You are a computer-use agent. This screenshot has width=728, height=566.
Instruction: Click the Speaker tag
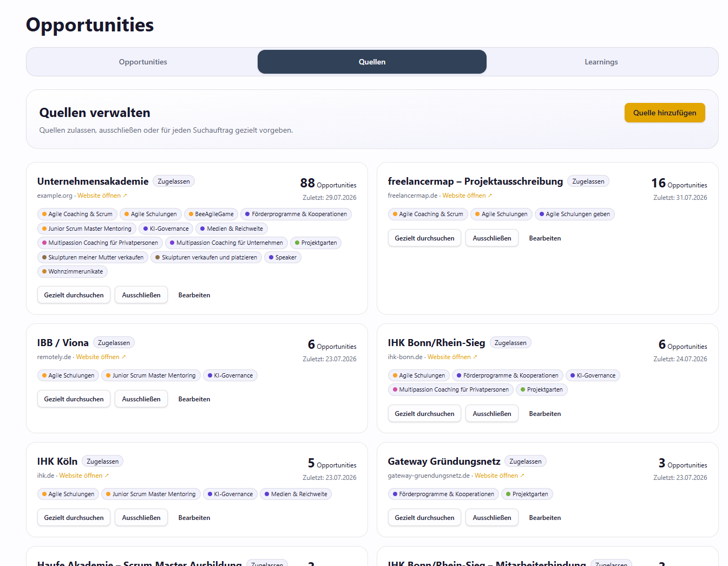(x=283, y=257)
